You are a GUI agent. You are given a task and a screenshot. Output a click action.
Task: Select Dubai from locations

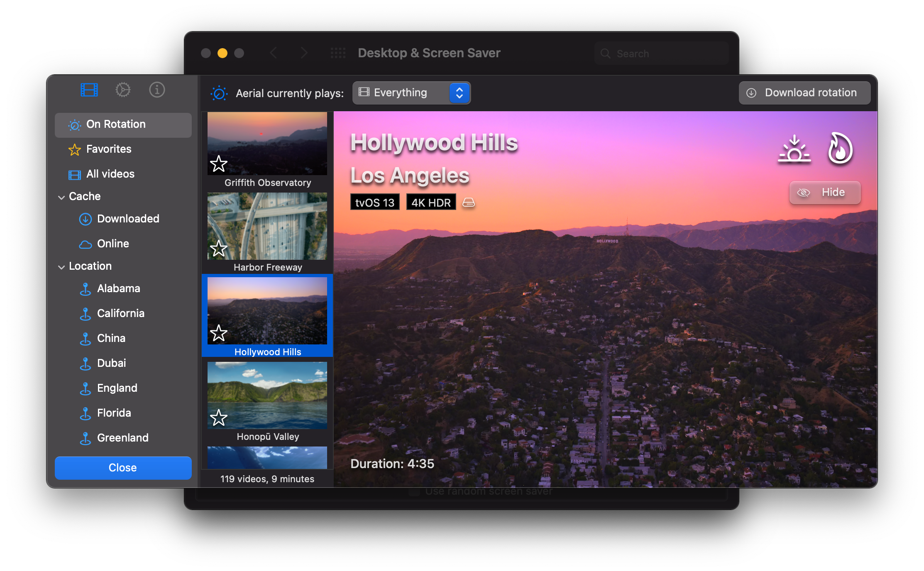pos(111,363)
